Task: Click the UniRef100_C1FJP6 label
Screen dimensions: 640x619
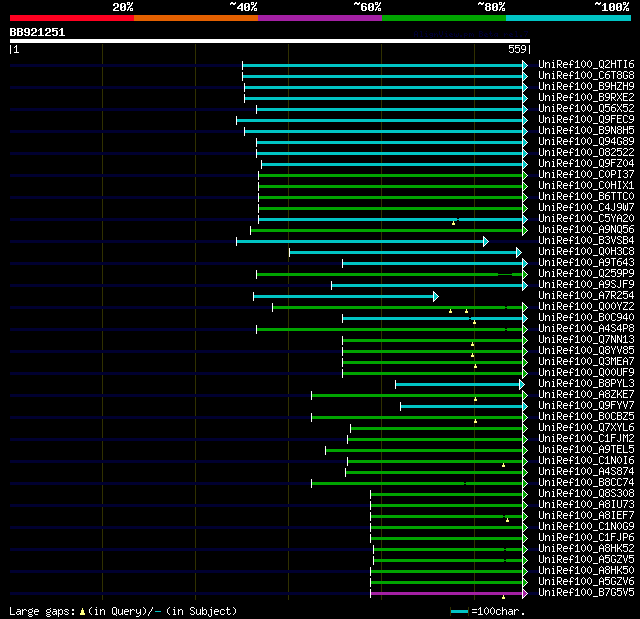Action: pyautogui.click(x=586, y=538)
